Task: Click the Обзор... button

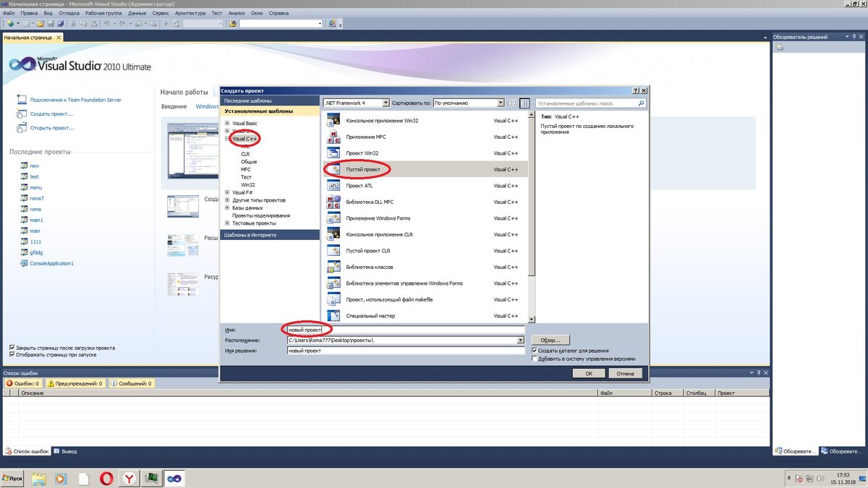Action: coord(550,340)
